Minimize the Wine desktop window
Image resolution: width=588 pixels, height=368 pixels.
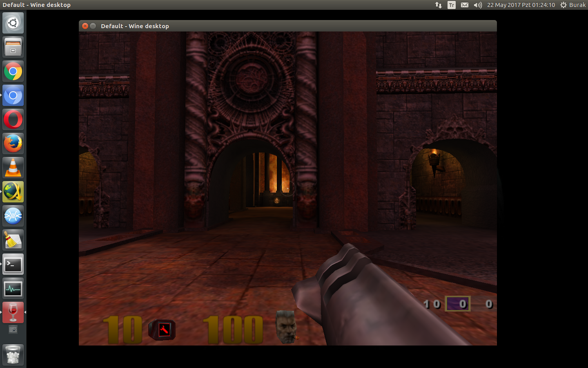(x=93, y=26)
